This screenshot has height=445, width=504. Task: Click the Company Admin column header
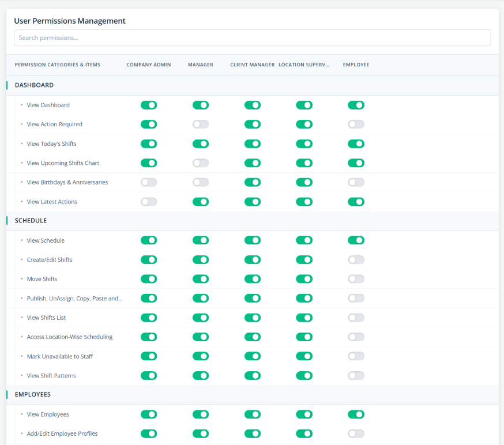[x=149, y=65]
